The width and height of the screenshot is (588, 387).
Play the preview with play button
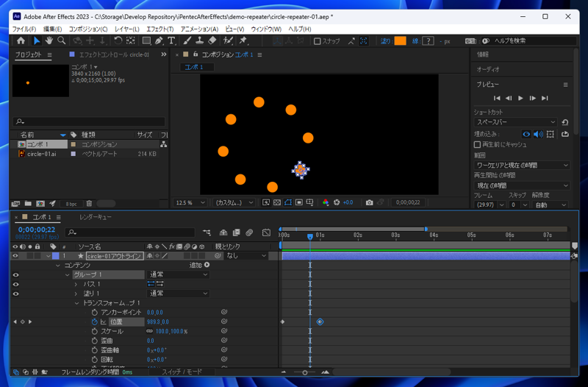point(520,98)
